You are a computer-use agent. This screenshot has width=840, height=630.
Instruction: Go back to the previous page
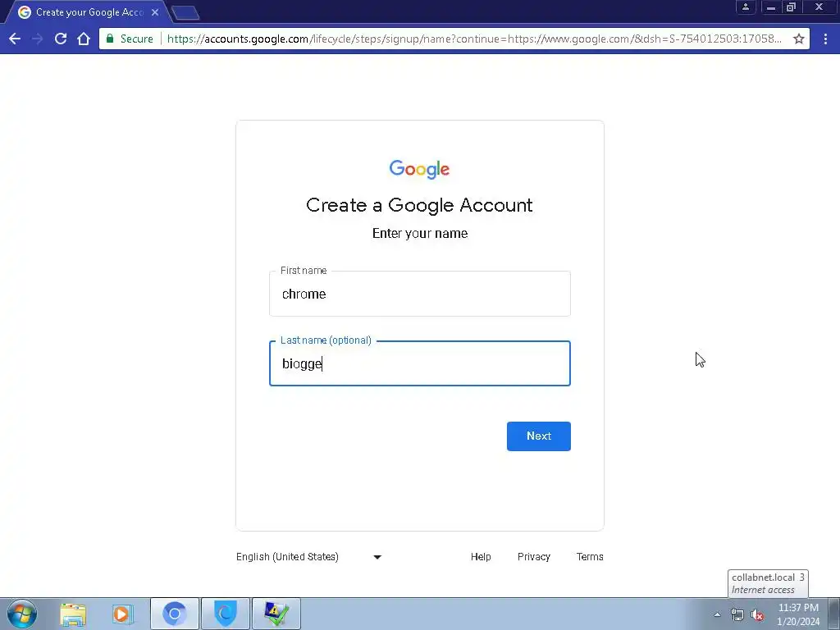15,39
